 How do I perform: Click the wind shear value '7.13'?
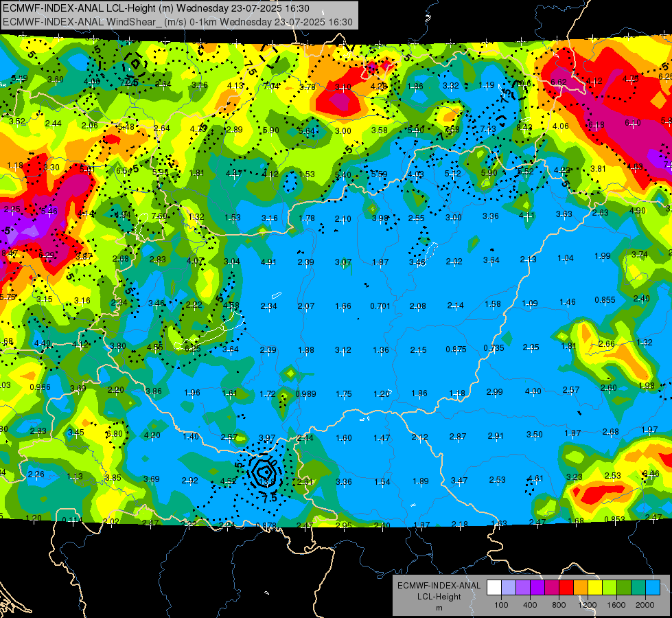pos(488,128)
